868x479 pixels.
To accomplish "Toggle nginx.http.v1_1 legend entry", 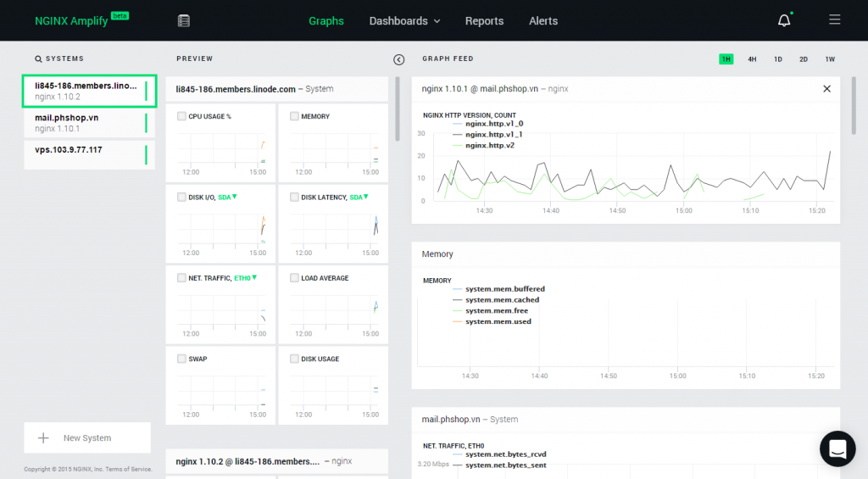I will tap(487, 135).
